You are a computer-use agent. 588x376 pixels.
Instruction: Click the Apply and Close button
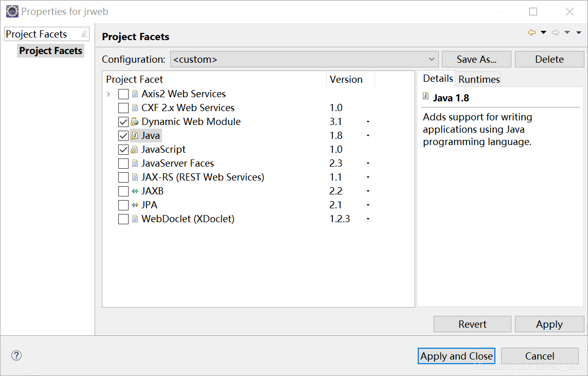point(456,356)
